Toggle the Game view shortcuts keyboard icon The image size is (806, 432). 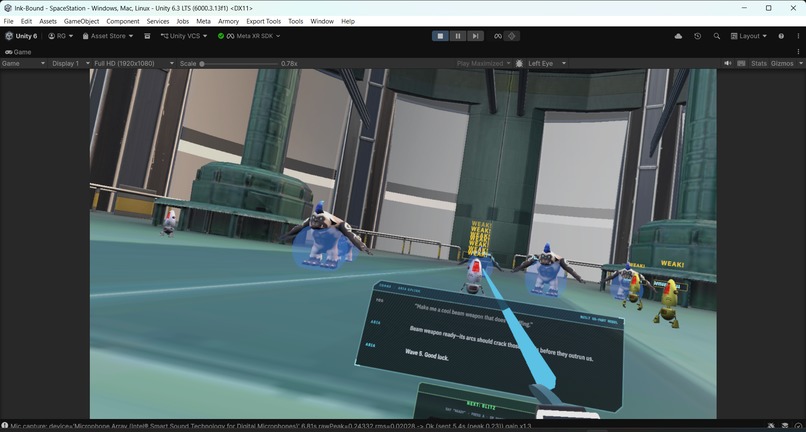coord(741,63)
